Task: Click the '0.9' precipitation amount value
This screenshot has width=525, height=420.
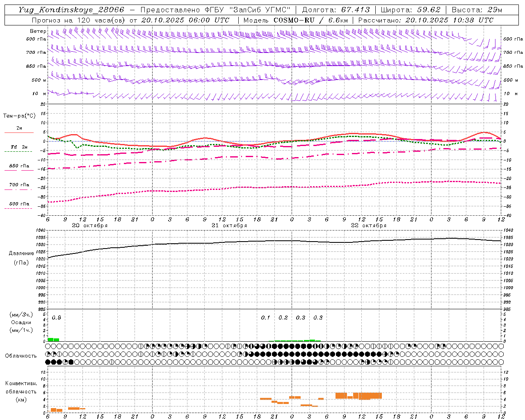Action: 57,317
